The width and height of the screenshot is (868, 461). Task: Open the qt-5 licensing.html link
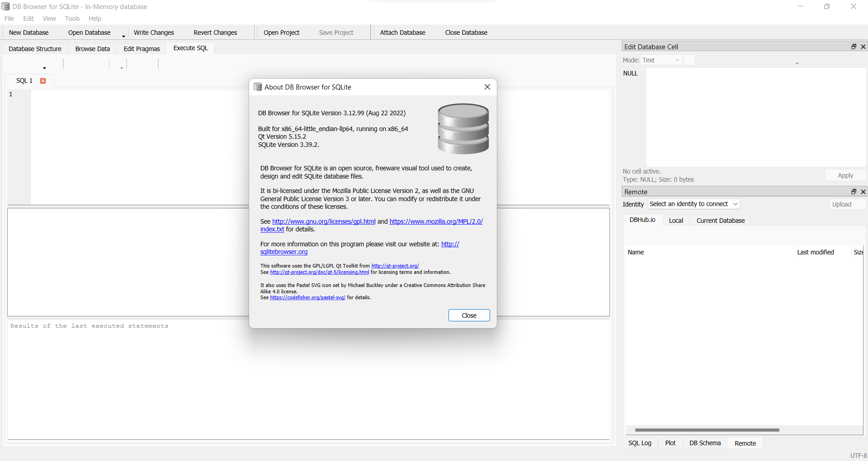click(x=320, y=272)
